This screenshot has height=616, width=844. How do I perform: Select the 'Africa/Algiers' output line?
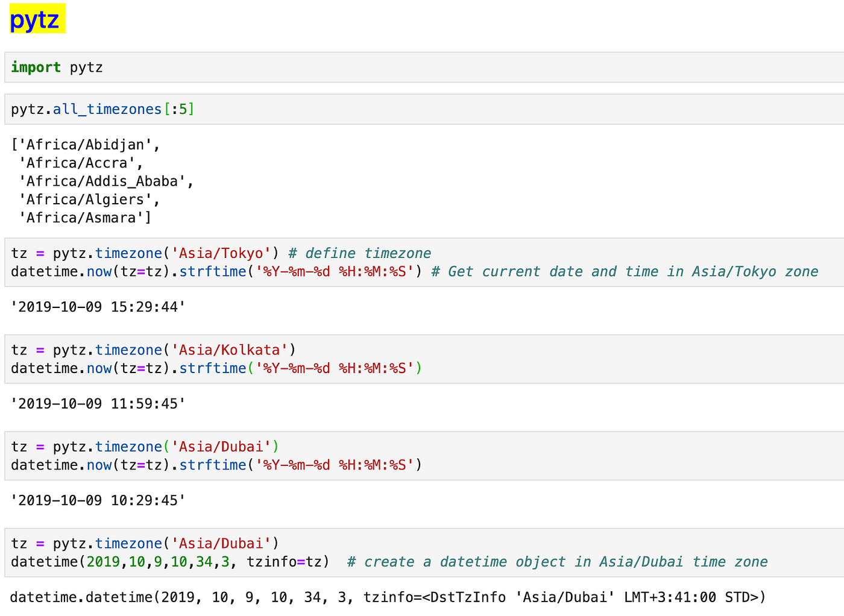(90, 200)
